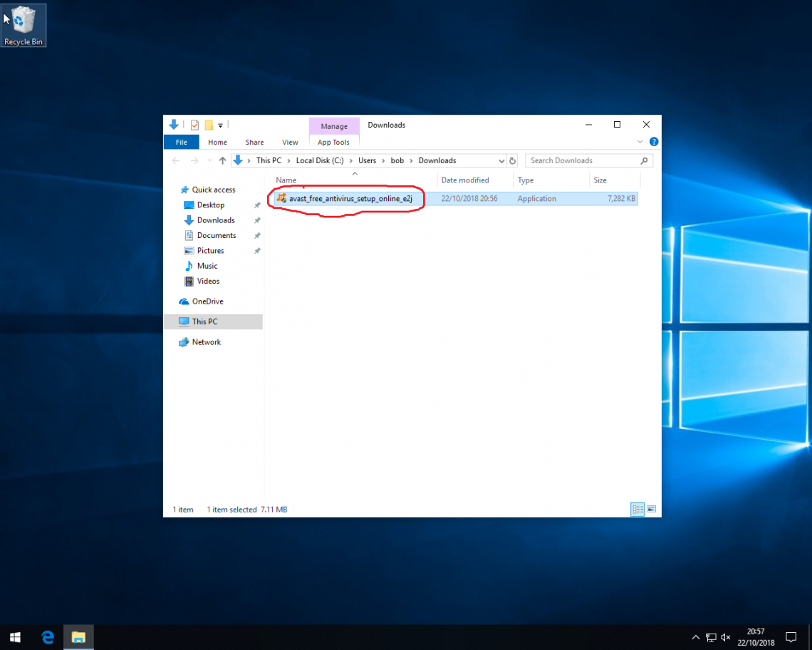Open the App Tools ribbon tab

[x=333, y=142]
